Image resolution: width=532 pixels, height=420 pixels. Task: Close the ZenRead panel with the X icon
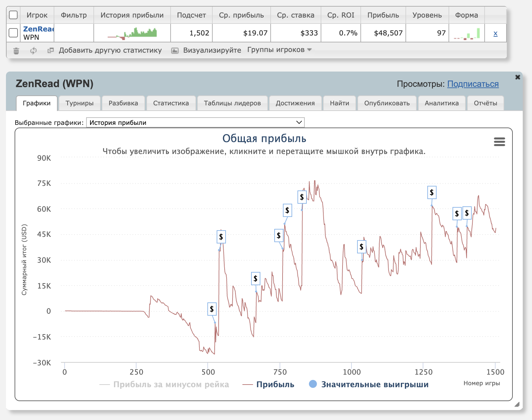[x=517, y=77]
